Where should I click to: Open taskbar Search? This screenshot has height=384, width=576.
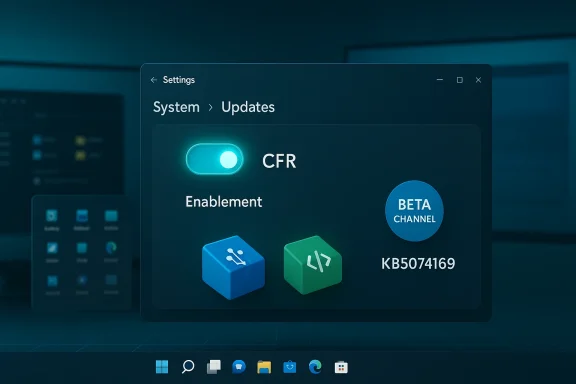tap(188, 366)
